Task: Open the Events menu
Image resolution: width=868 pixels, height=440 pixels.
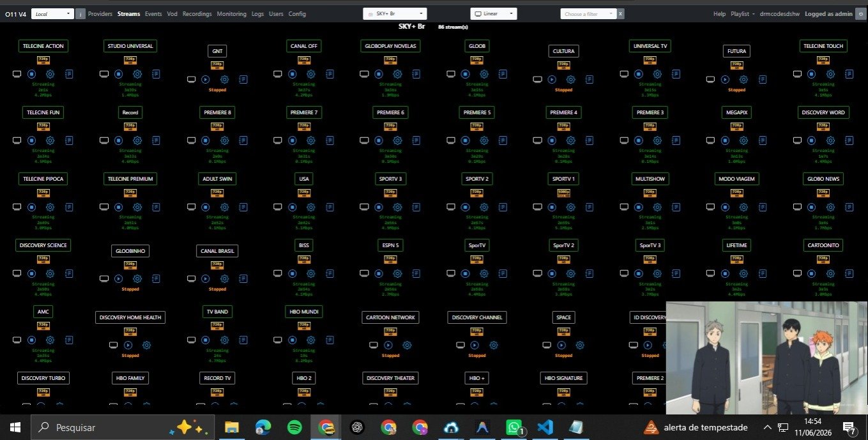Action: coord(153,13)
